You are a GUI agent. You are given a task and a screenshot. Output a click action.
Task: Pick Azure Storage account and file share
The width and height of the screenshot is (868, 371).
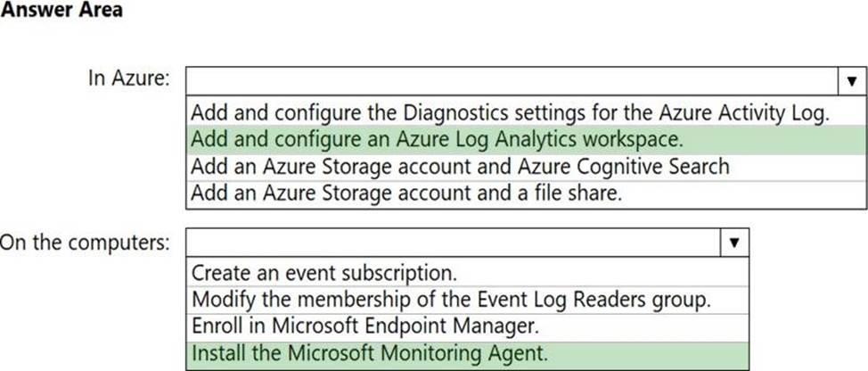(526, 194)
